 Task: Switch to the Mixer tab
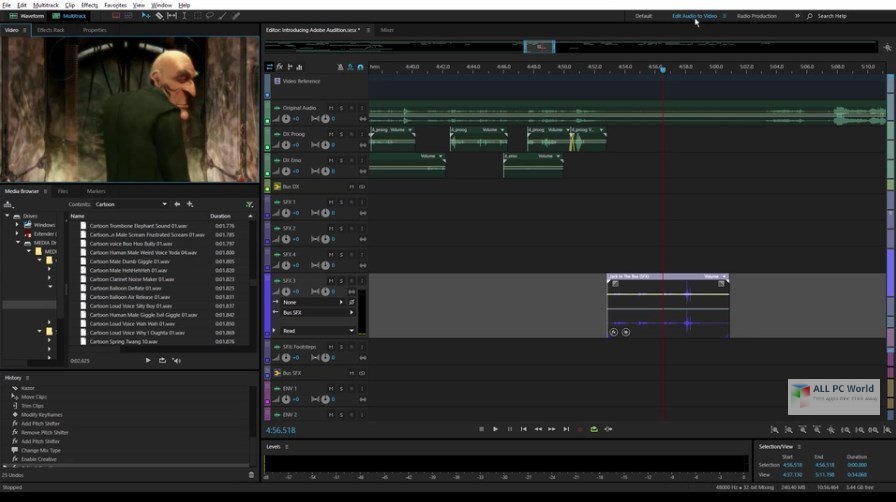[x=387, y=30]
